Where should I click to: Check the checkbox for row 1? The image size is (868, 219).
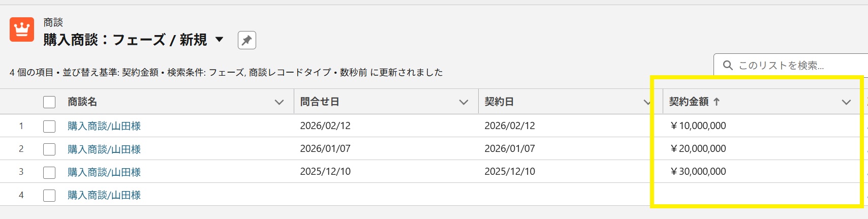tap(49, 126)
